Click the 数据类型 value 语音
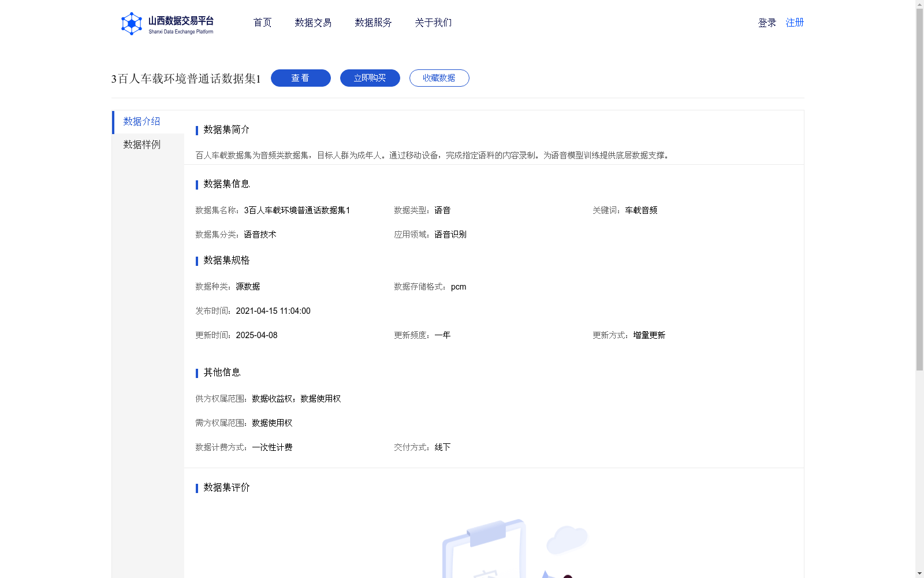Viewport: 924px width, 578px height. coord(442,210)
